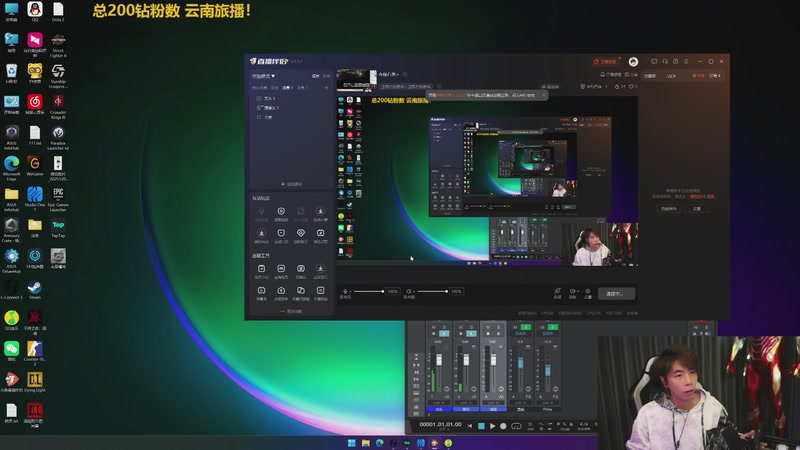Click the blue stop button in the transport
This screenshot has width=800, height=450.
pyautogui.click(x=481, y=426)
